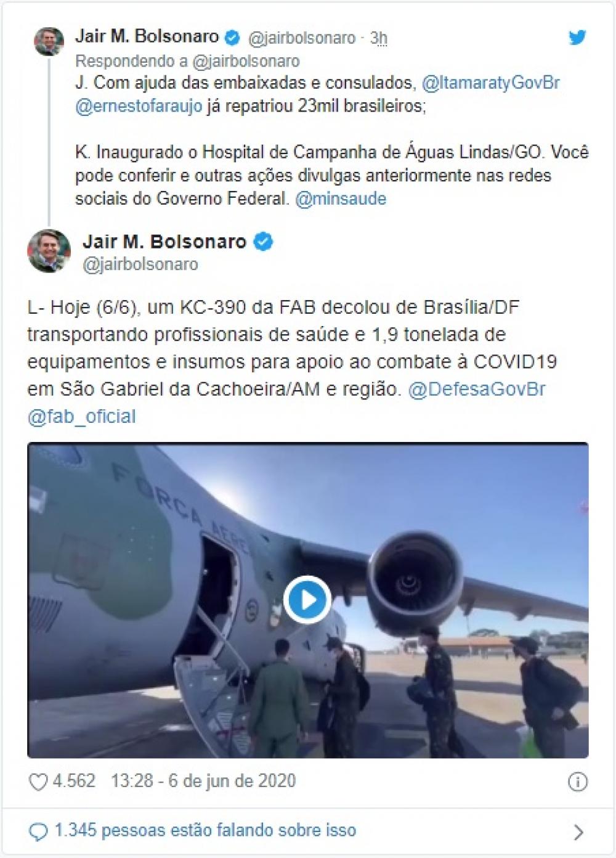Image resolution: width=616 pixels, height=858 pixels.
Task: Like the tweet via heart icon
Action: (38, 782)
